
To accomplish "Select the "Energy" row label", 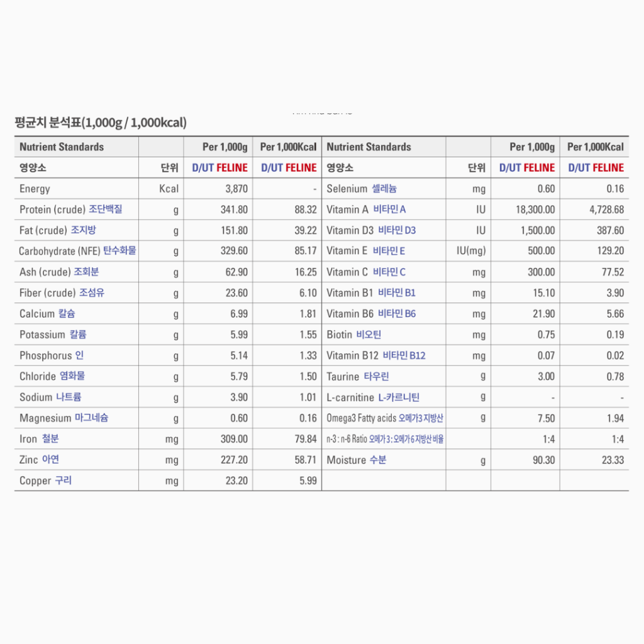I will (35, 189).
